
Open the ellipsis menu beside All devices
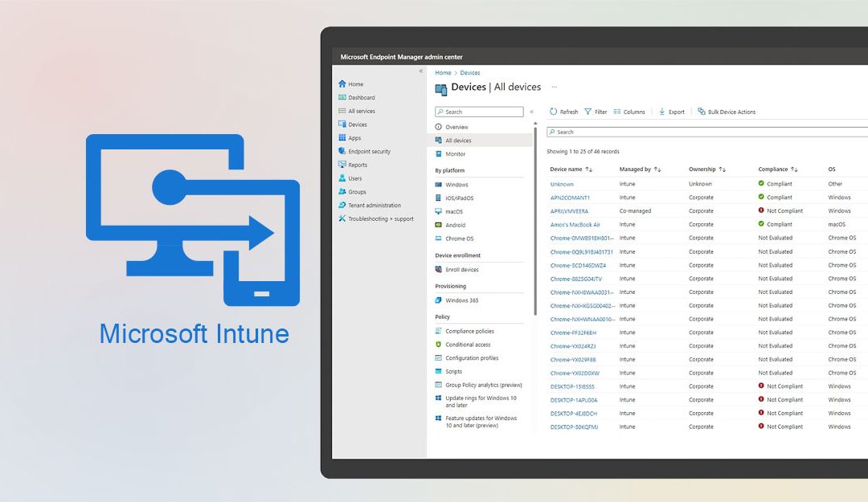click(x=554, y=87)
